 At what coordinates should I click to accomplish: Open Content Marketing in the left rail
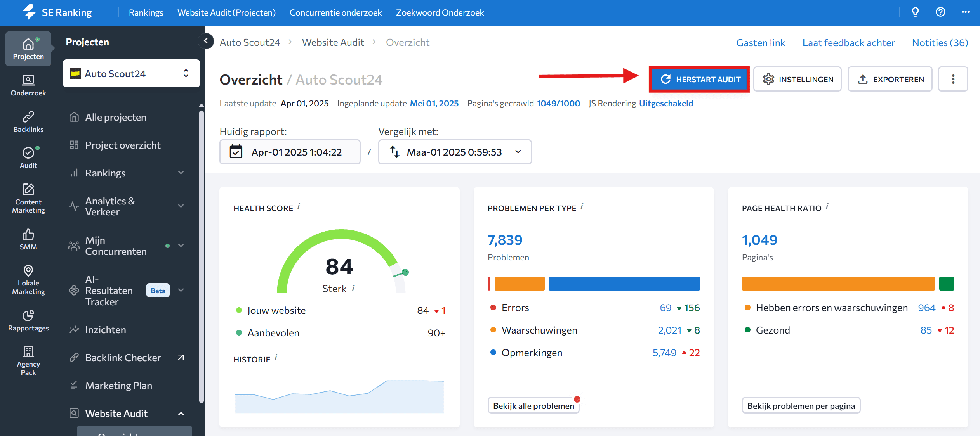coord(28,198)
